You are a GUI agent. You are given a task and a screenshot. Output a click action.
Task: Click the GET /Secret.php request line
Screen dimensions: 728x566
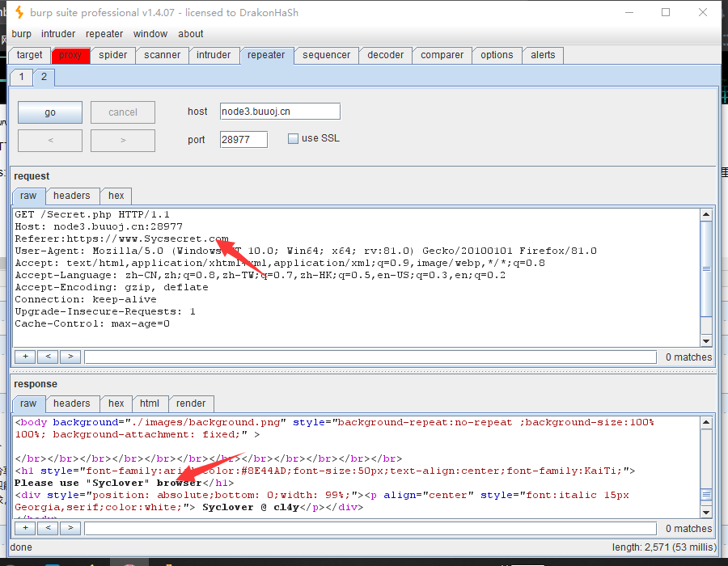(x=92, y=214)
